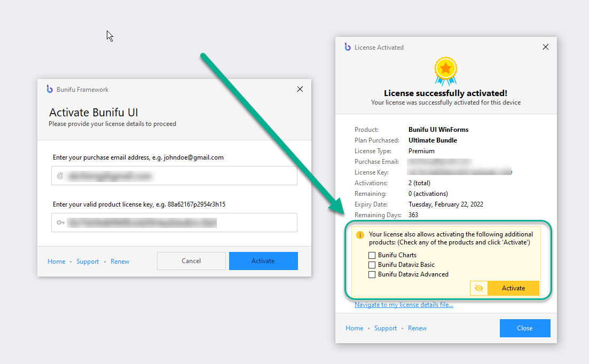589x364 pixels.
Task: Open the Renew link in Bunifu Framework dialog
Action: click(x=120, y=262)
